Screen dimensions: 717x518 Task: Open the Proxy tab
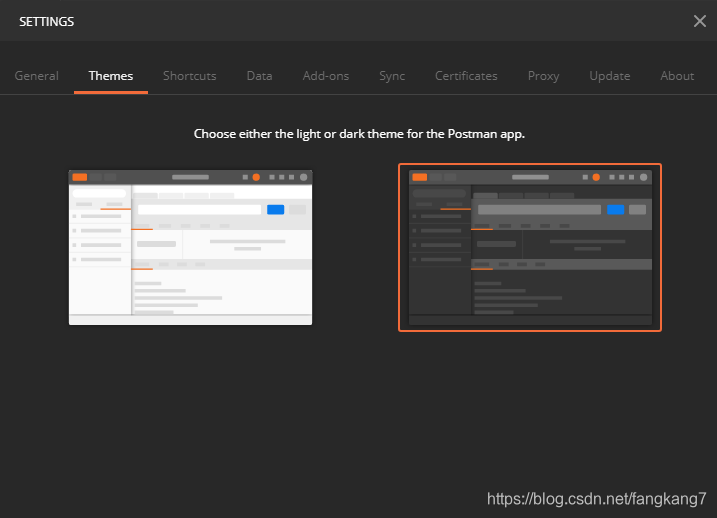pyautogui.click(x=543, y=76)
